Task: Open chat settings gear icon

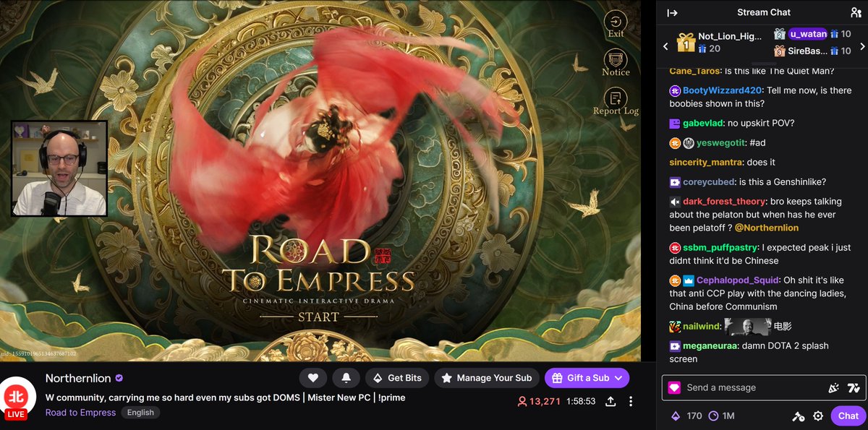Action: pyautogui.click(x=818, y=416)
